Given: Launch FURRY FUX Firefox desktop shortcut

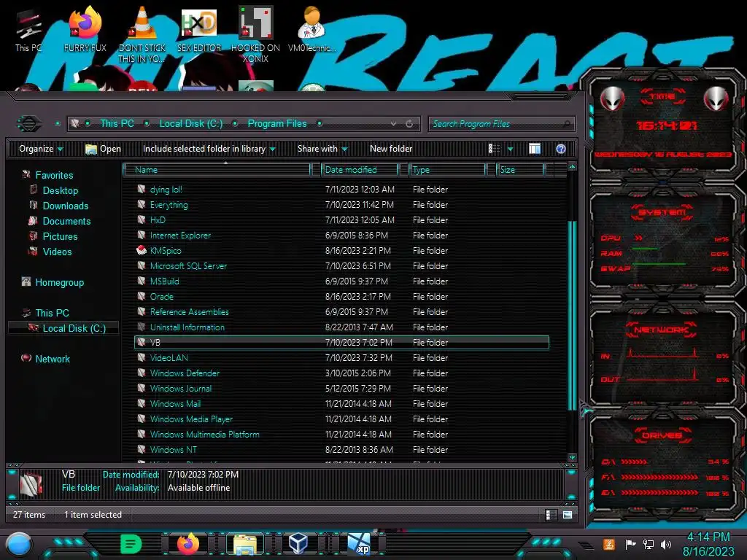Looking at the screenshot, I should coord(85,29).
